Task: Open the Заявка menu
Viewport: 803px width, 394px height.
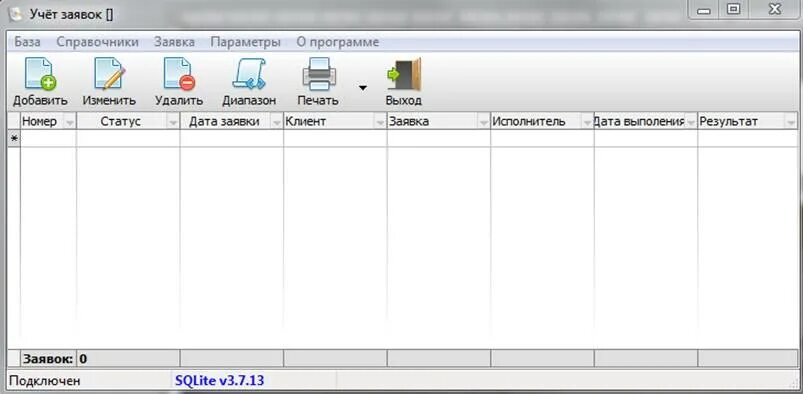Action: [x=174, y=42]
